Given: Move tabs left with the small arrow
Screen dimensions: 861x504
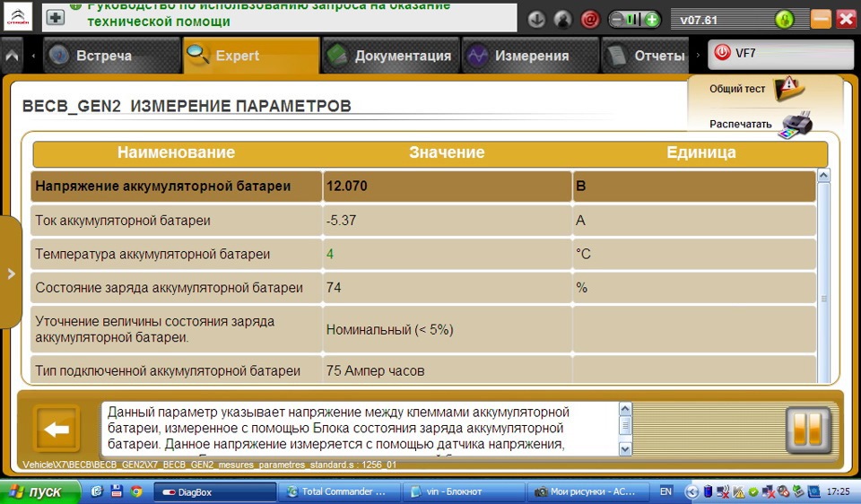Looking at the screenshot, I should (33, 56).
